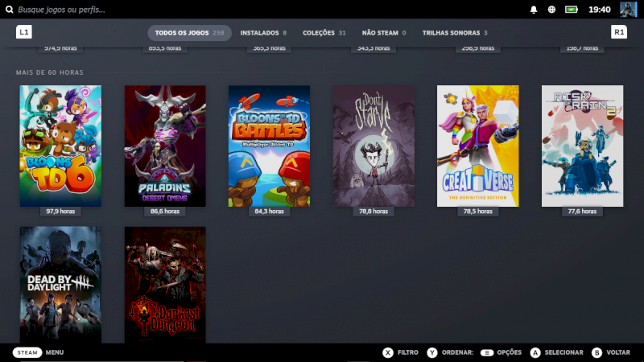Select the Paladins Desert Omens cover
644x362 pixels.
(x=165, y=146)
